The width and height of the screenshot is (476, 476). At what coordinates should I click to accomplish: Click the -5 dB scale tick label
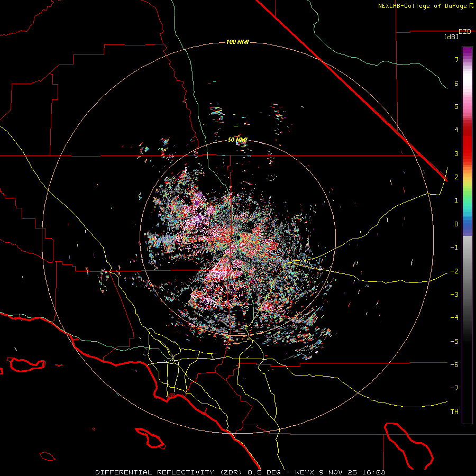tap(454, 341)
